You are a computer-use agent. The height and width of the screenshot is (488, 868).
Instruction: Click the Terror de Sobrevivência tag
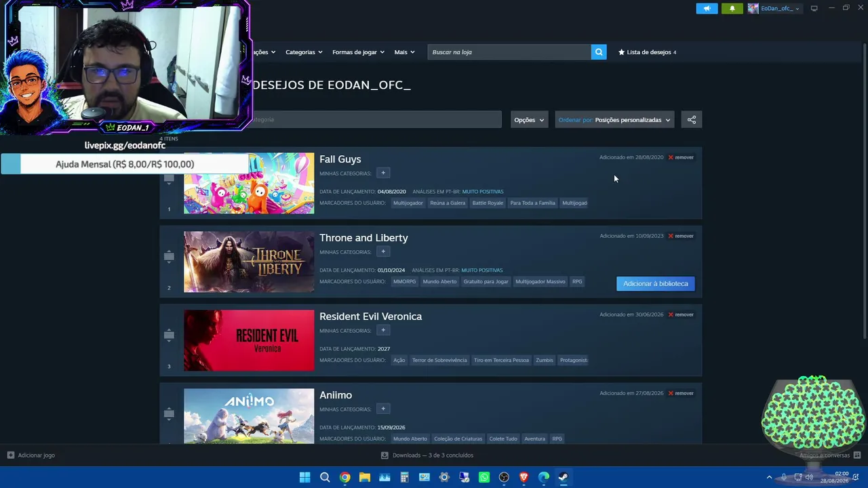439,361
